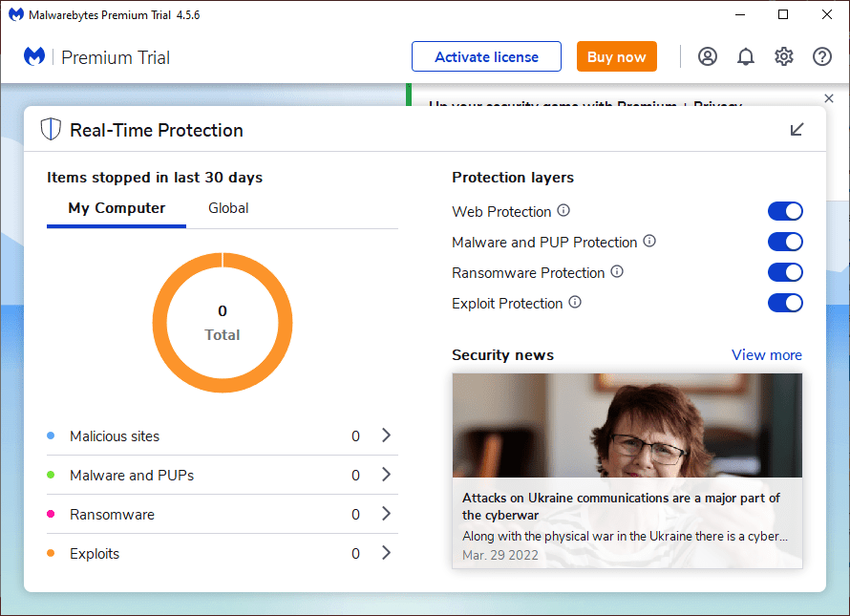Screen dimensions: 850x616
Task: Click the Activate license button
Action: tap(486, 56)
